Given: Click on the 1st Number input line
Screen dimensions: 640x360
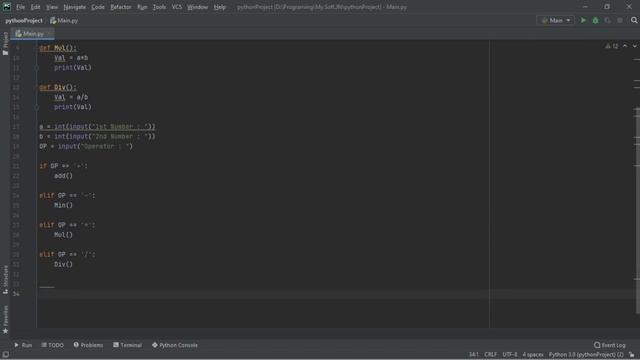Looking at the screenshot, I should pyautogui.click(x=97, y=127).
